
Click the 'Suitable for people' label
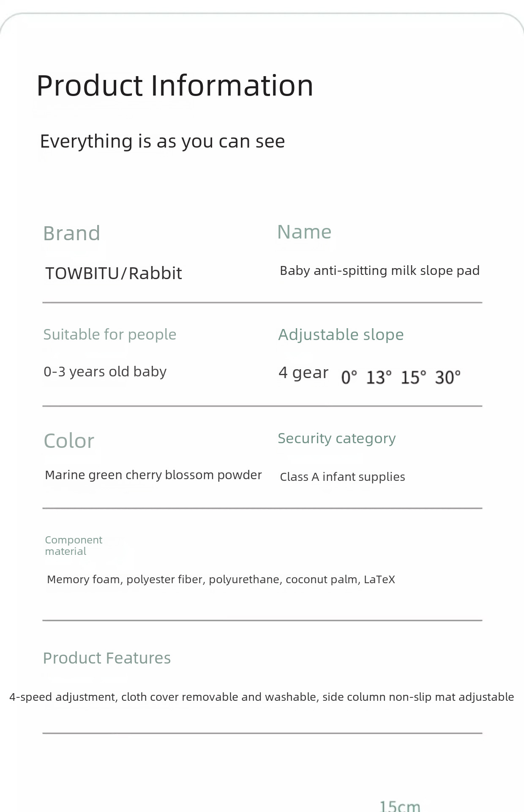[x=109, y=335]
